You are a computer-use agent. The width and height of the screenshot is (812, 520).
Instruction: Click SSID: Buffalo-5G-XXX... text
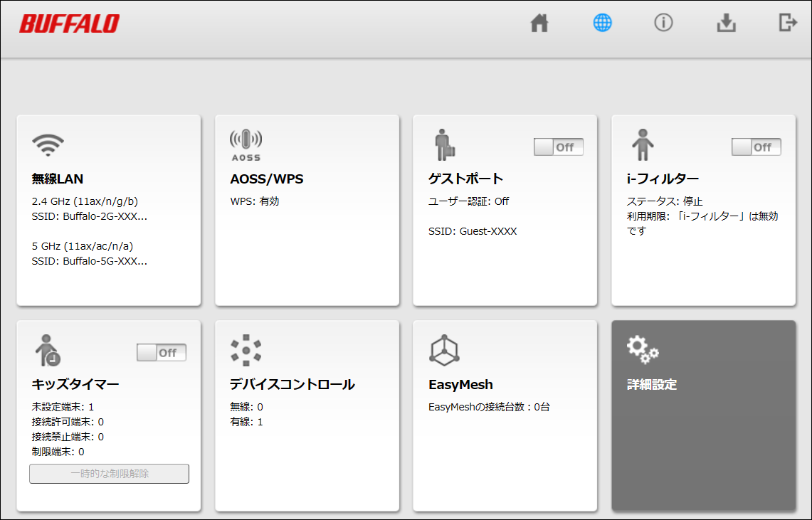[x=90, y=261]
